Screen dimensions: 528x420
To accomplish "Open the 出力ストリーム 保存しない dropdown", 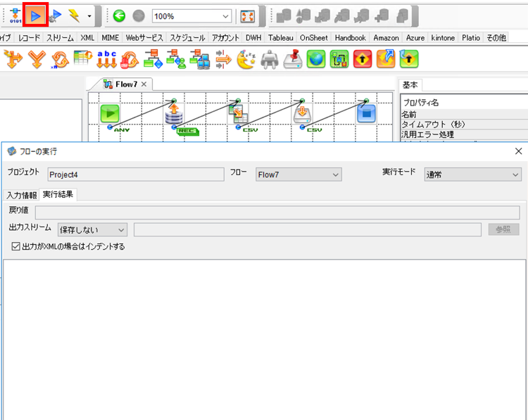I will pos(92,230).
